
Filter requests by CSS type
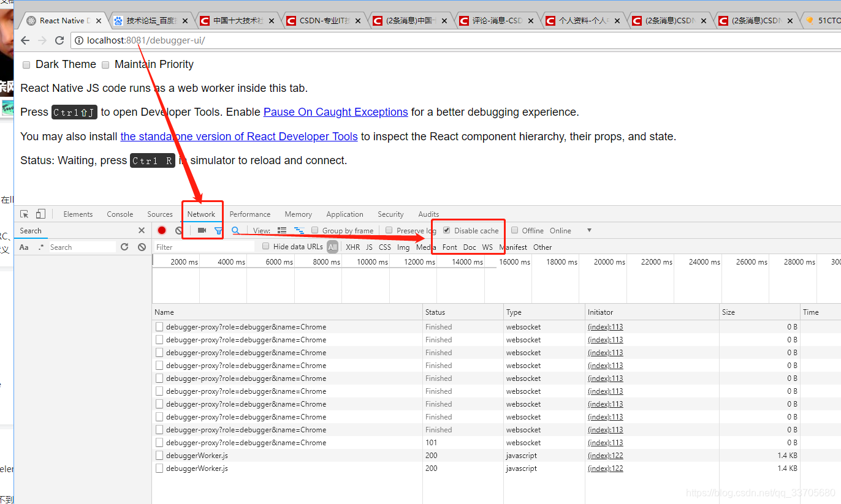point(385,247)
